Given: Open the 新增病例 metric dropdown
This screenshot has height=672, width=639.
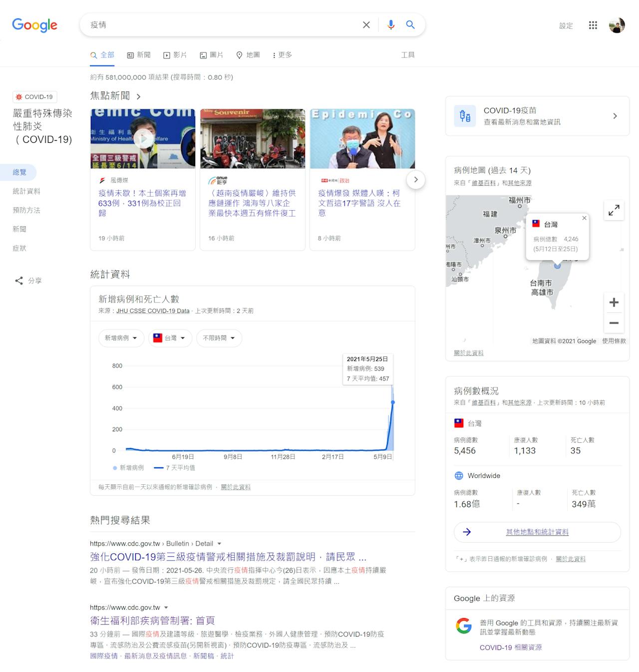Looking at the screenshot, I should [121, 338].
